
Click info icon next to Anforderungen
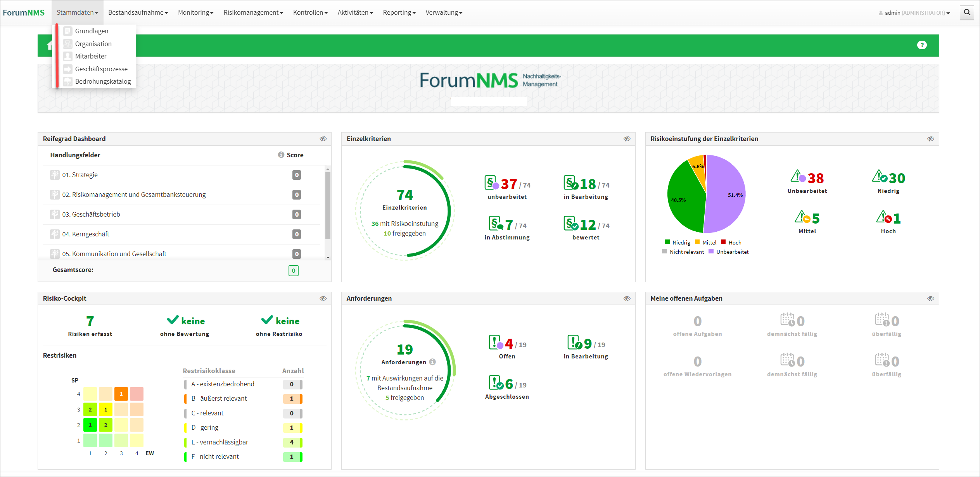click(x=432, y=362)
